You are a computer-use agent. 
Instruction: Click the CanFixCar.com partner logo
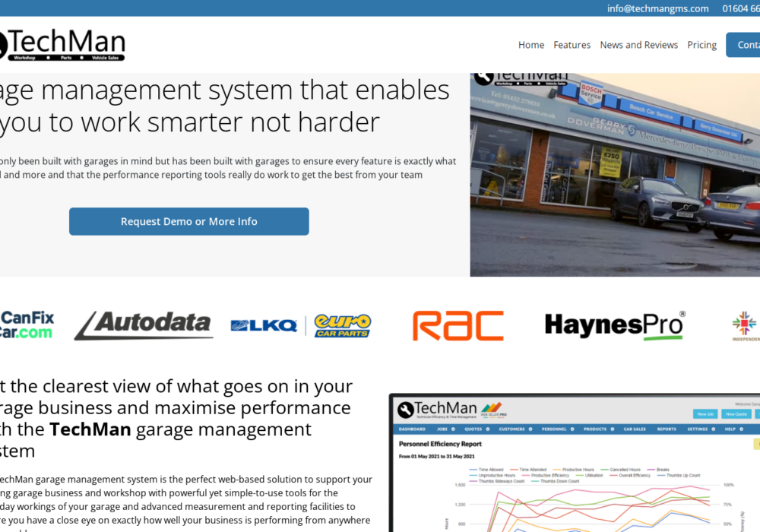point(27,325)
